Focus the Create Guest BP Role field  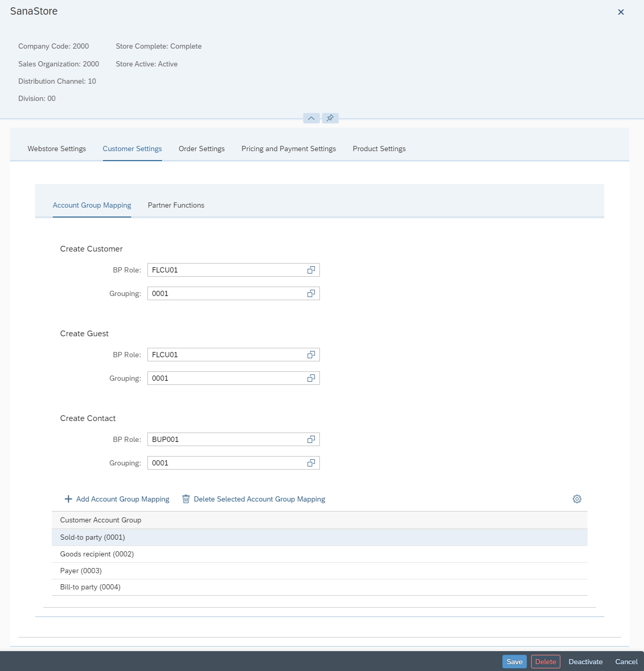point(234,355)
